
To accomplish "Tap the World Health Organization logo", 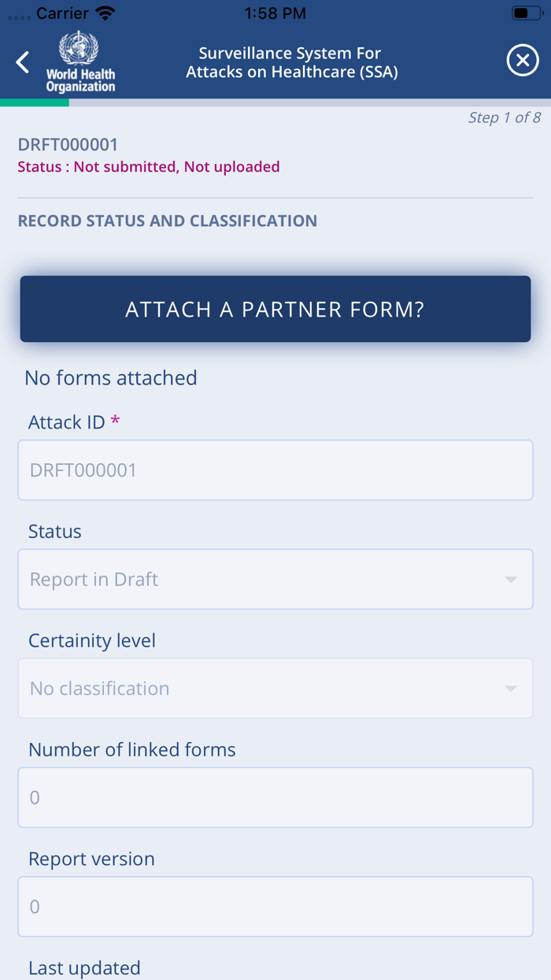I will coord(80,62).
